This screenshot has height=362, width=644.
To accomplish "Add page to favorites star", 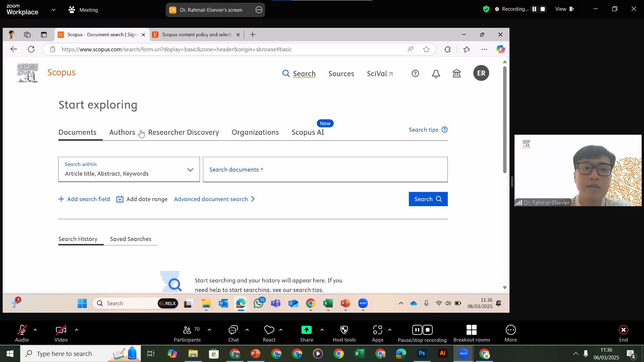I will tap(426, 49).
